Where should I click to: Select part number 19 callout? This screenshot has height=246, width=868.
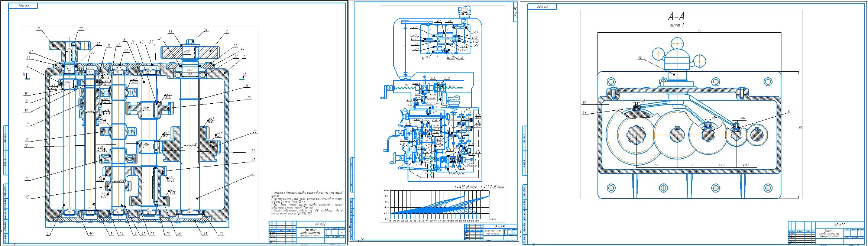249,98
